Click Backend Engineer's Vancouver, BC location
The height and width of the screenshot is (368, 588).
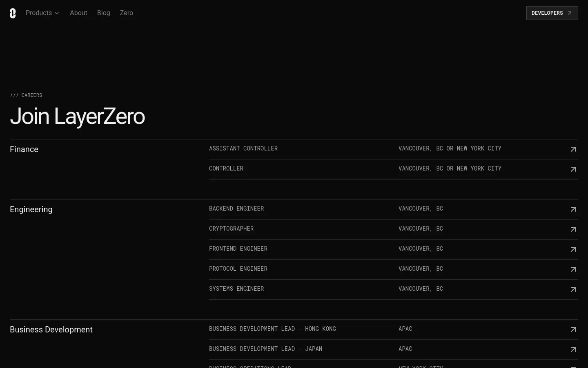(421, 209)
